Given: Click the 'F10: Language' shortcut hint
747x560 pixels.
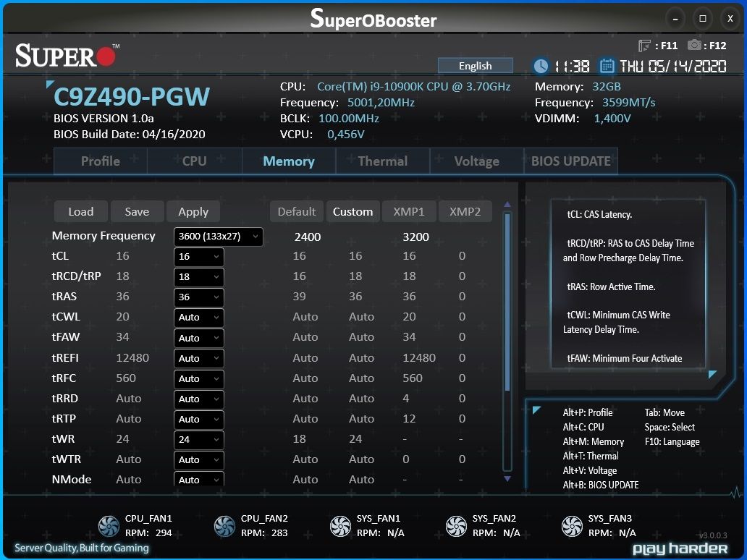Looking at the screenshot, I should tap(672, 441).
